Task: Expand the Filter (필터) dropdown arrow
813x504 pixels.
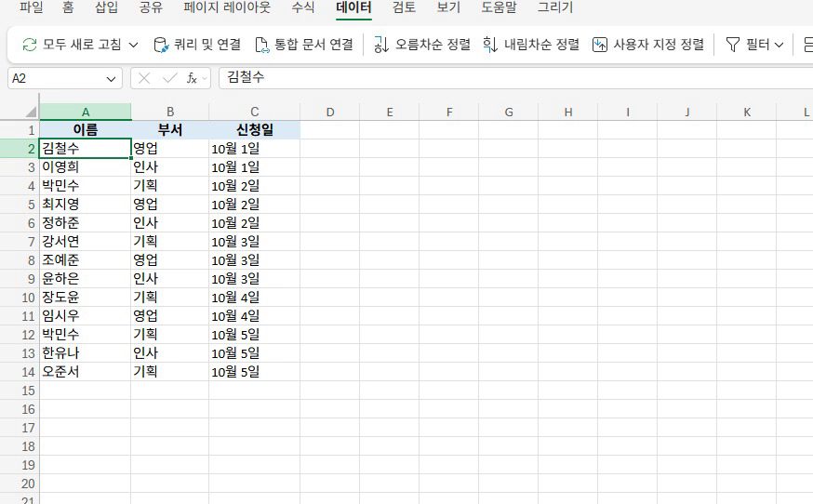Action: coord(779,46)
